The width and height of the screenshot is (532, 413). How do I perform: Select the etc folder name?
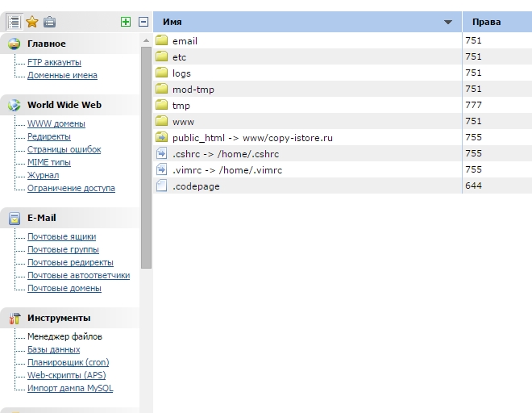(179, 57)
